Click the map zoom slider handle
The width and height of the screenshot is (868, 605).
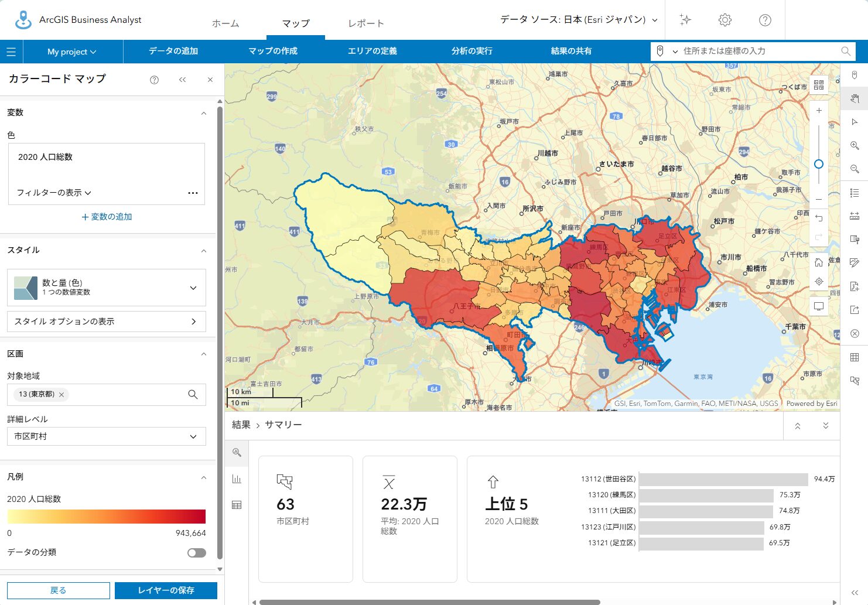point(819,164)
